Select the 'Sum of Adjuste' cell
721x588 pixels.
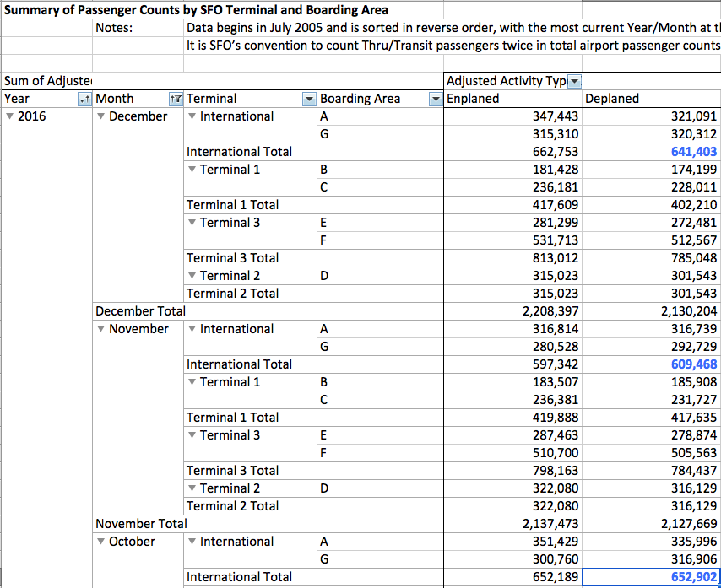point(46,81)
